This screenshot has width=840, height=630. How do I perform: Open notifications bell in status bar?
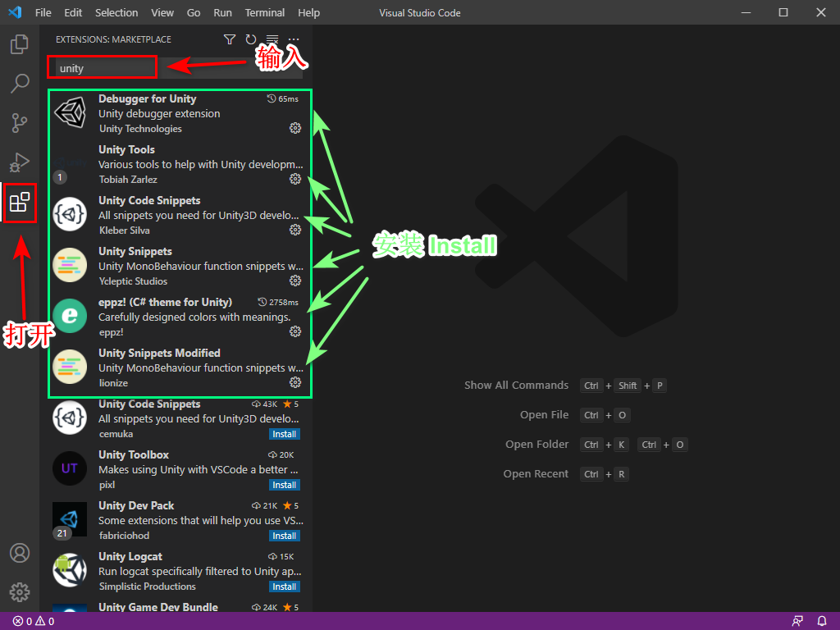pyautogui.click(x=822, y=621)
